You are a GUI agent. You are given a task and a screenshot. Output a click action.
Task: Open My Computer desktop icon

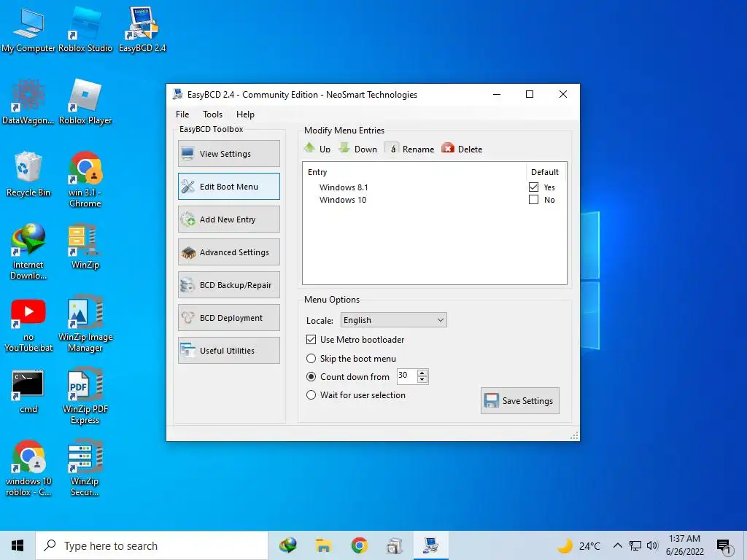(x=28, y=29)
